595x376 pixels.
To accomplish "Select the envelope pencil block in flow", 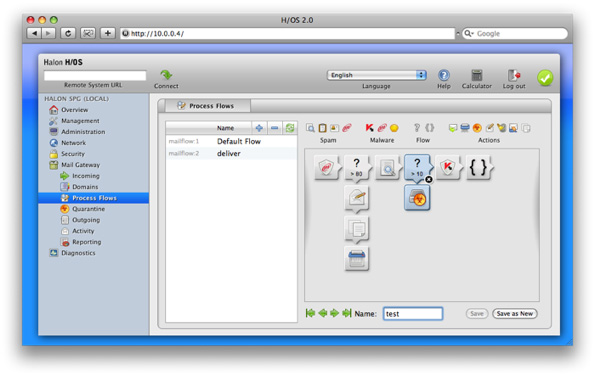I will coord(357,198).
